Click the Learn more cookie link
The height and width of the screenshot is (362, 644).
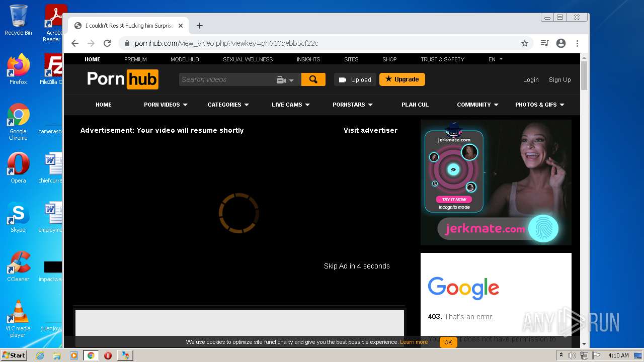[414, 342]
